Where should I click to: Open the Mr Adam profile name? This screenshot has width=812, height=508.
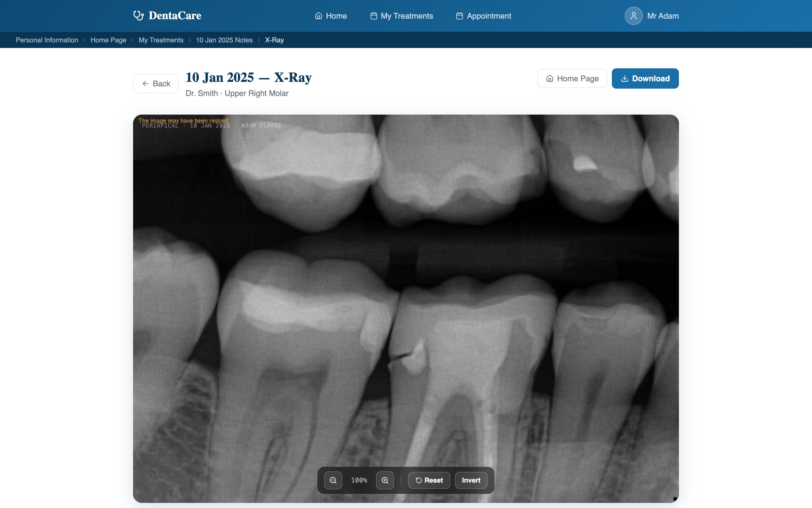663,16
